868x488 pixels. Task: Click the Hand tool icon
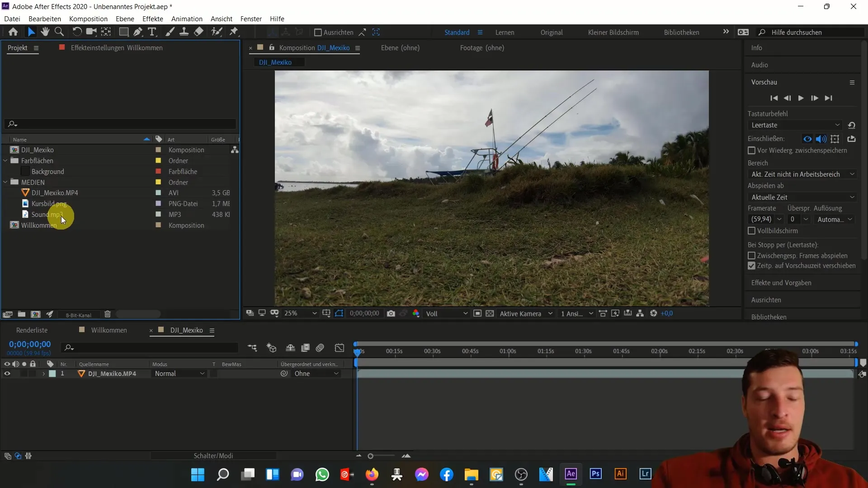pyautogui.click(x=45, y=32)
